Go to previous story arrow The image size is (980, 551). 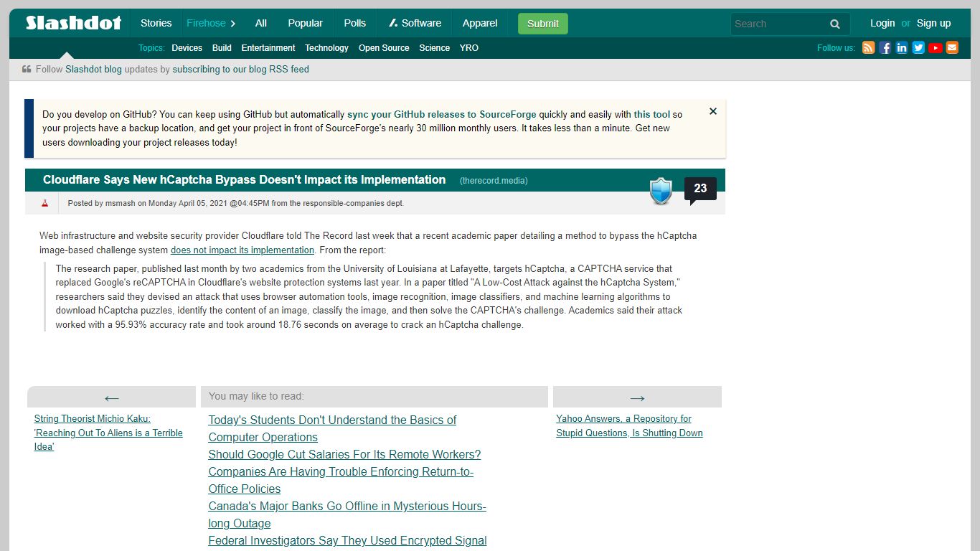tap(111, 397)
